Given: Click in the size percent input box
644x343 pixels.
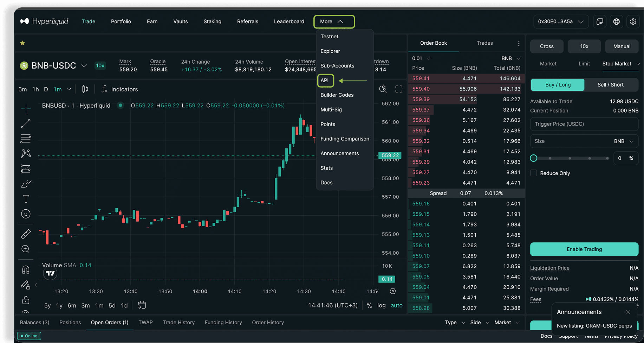Looking at the screenshot, I should pos(625,158).
